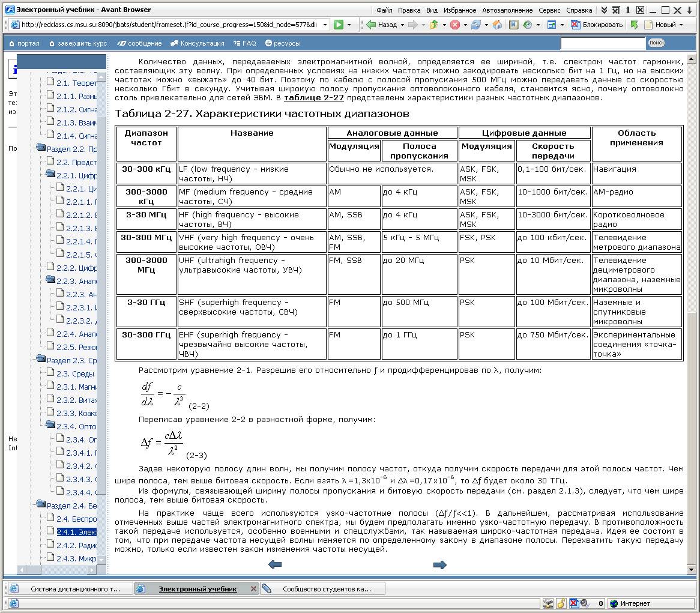Viewport: 700px width, 613px height.
Task: Open the Справка menu
Action: 579,10
